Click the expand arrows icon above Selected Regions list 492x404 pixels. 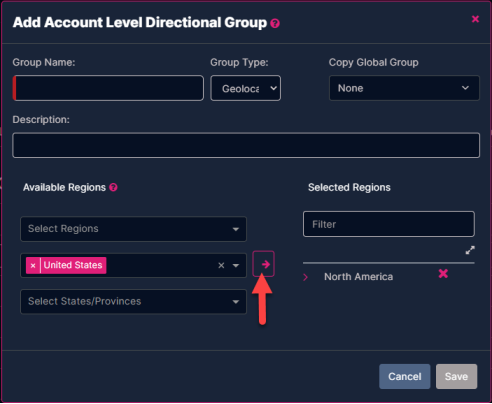pyautogui.click(x=470, y=250)
